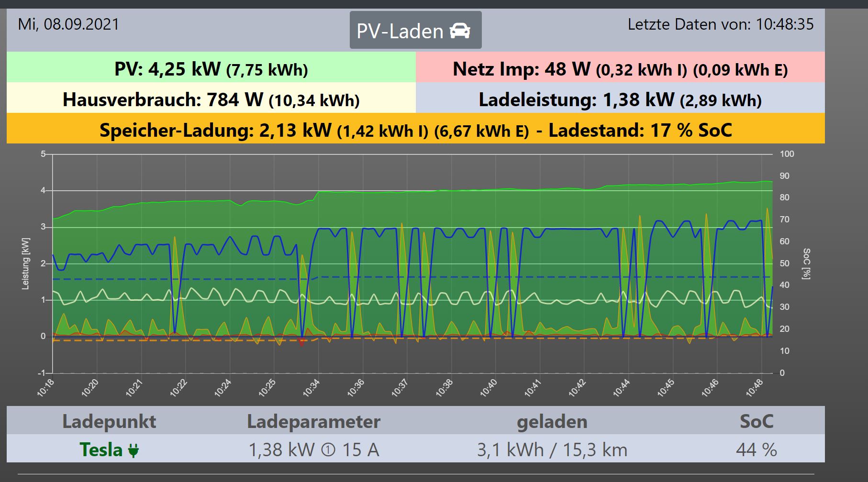
Task: Click the Letzte Daten von timestamp
Action: pyautogui.click(x=720, y=24)
